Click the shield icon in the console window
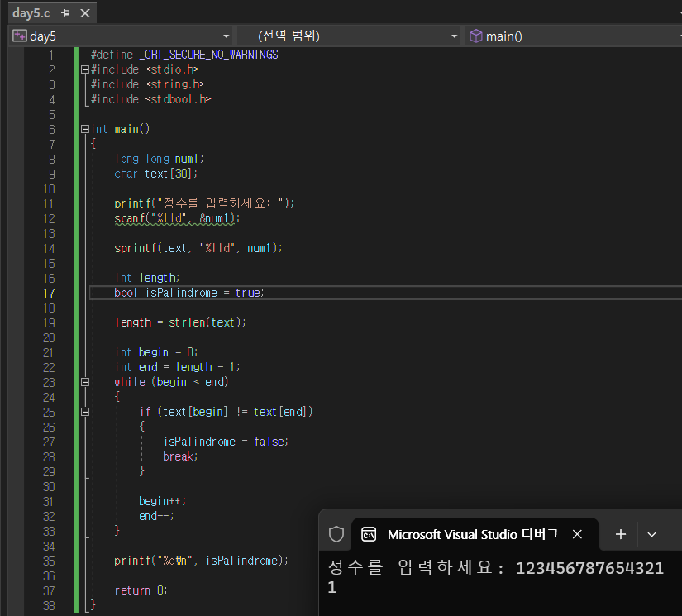Image resolution: width=682 pixels, height=616 pixels. click(336, 534)
